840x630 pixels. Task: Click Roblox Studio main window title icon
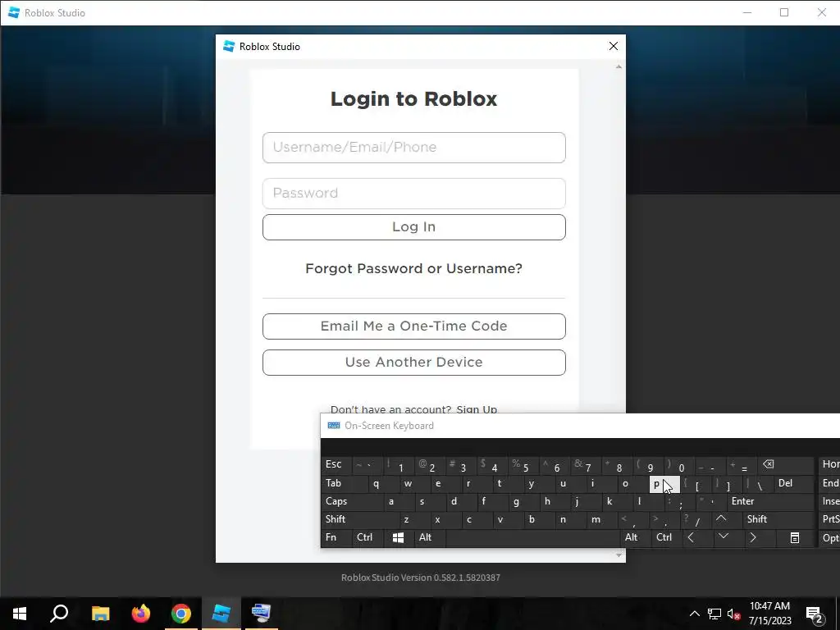[14, 12]
